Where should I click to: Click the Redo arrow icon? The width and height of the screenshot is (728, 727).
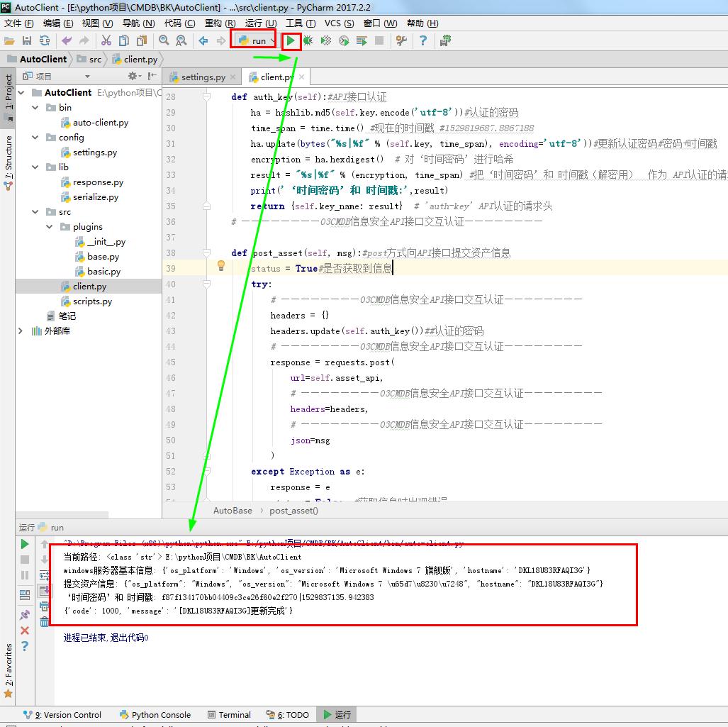coord(84,41)
